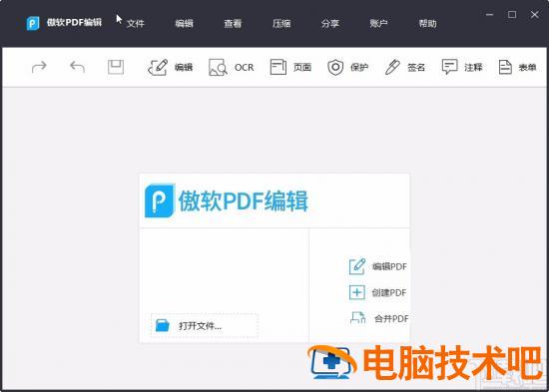Choose 合并PDF in the start panel

[379, 318]
